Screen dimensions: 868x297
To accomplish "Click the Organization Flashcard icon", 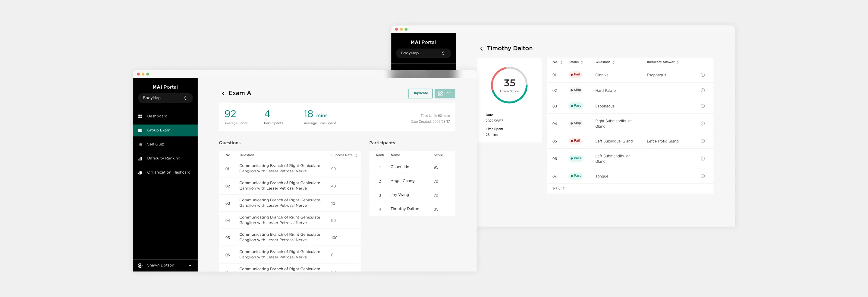I will click(x=140, y=172).
